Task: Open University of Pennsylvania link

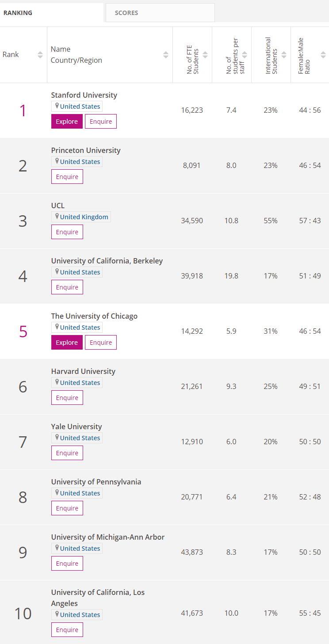Action: click(96, 482)
